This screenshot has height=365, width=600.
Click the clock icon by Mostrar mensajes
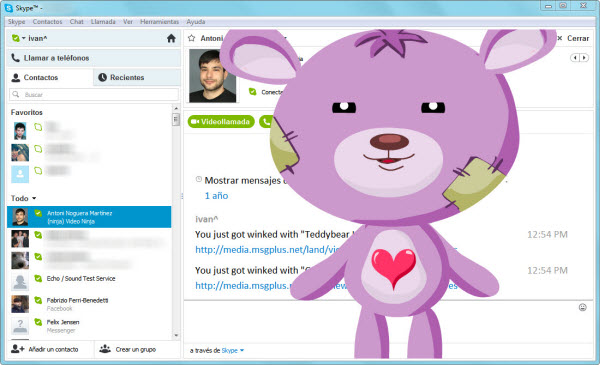click(199, 179)
